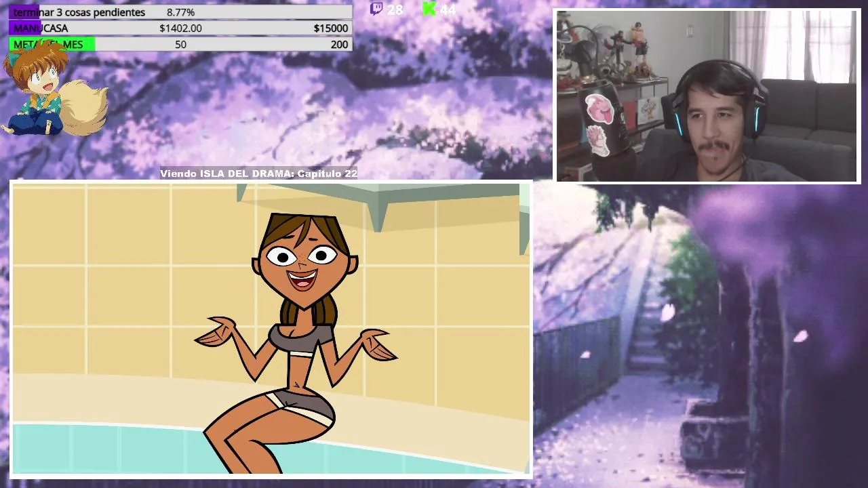Click the Twitch logo icon beside 28
Image resolution: width=868 pixels, height=488 pixels.
pyautogui.click(x=376, y=9)
